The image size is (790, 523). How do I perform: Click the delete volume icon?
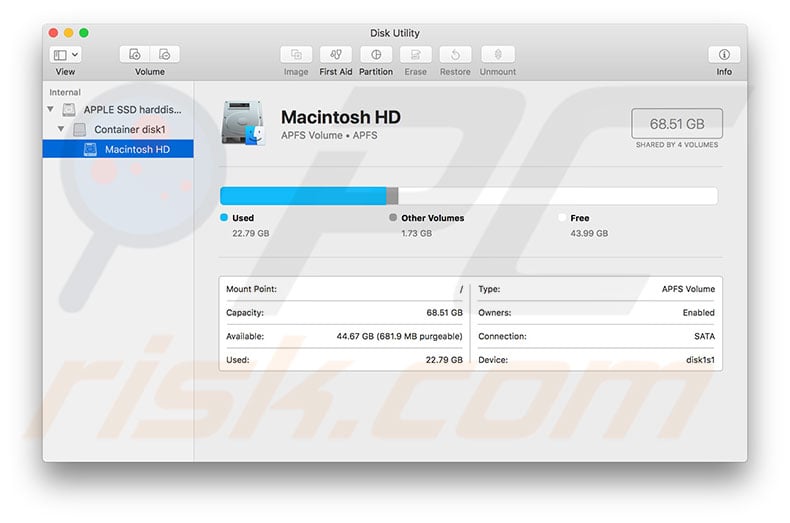(165, 54)
